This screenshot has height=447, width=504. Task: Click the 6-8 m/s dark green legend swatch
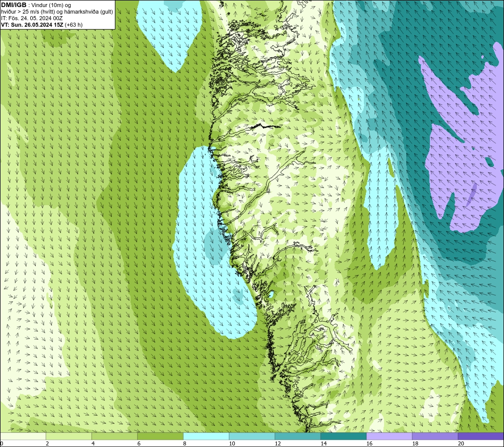tap(160, 436)
